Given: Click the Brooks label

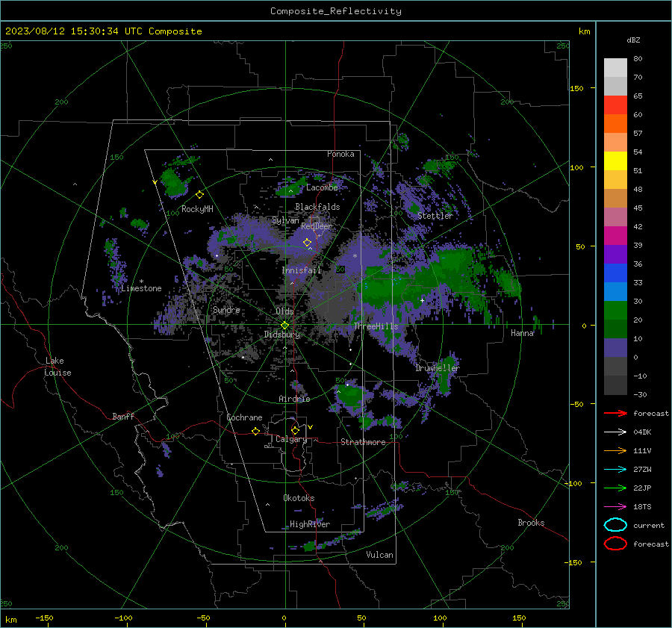Looking at the screenshot, I should (x=531, y=523).
